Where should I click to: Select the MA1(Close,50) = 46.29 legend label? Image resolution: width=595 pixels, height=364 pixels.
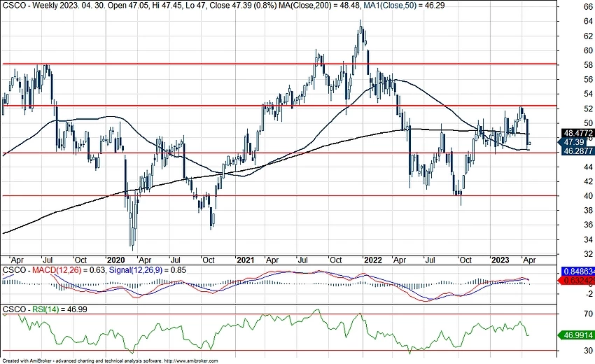404,6
